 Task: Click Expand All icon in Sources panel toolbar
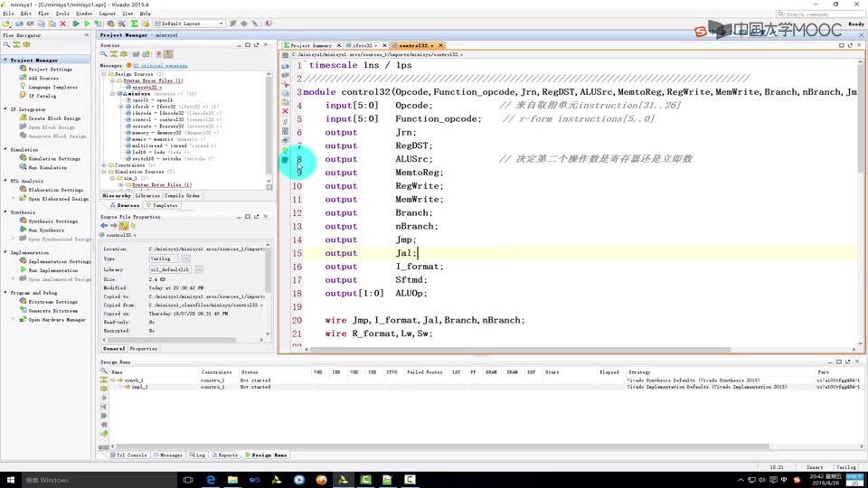[124, 54]
